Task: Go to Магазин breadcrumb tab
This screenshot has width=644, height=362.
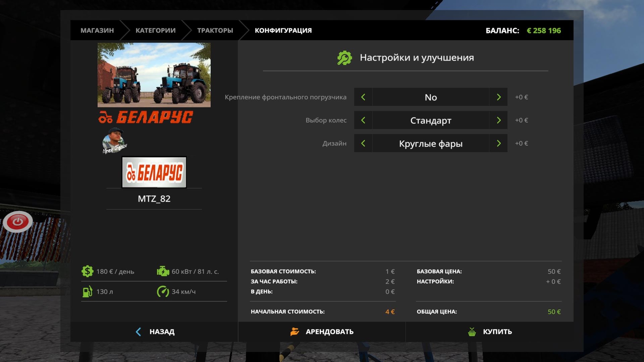Action: coord(97,30)
